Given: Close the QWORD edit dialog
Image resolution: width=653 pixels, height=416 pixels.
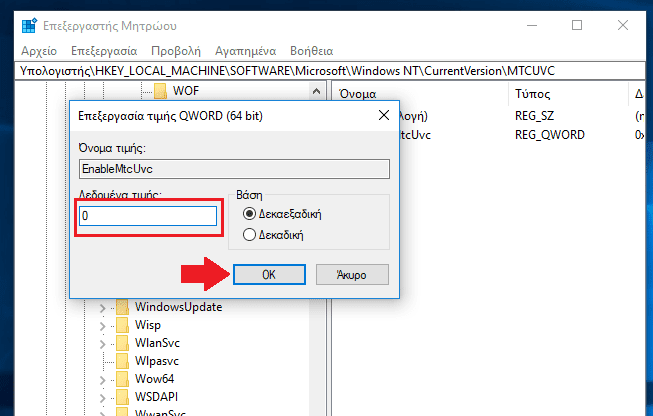Looking at the screenshot, I should [384, 115].
